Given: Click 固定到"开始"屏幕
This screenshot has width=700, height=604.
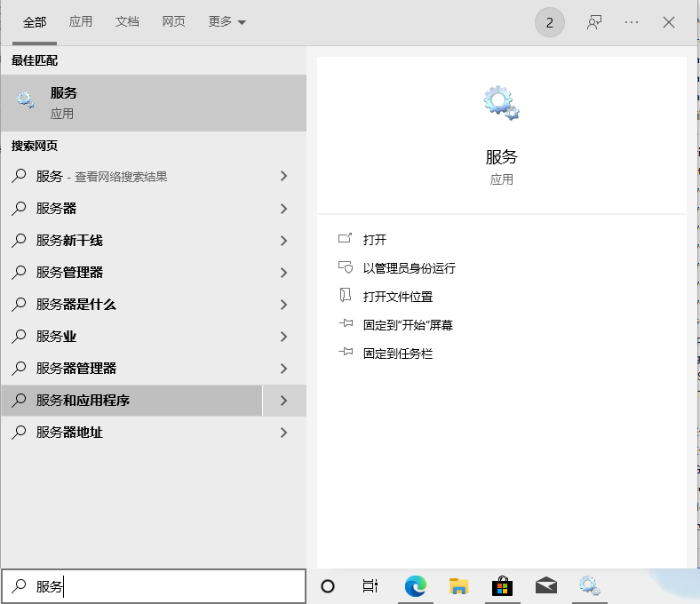Looking at the screenshot, I should click(x=408, y=325).
